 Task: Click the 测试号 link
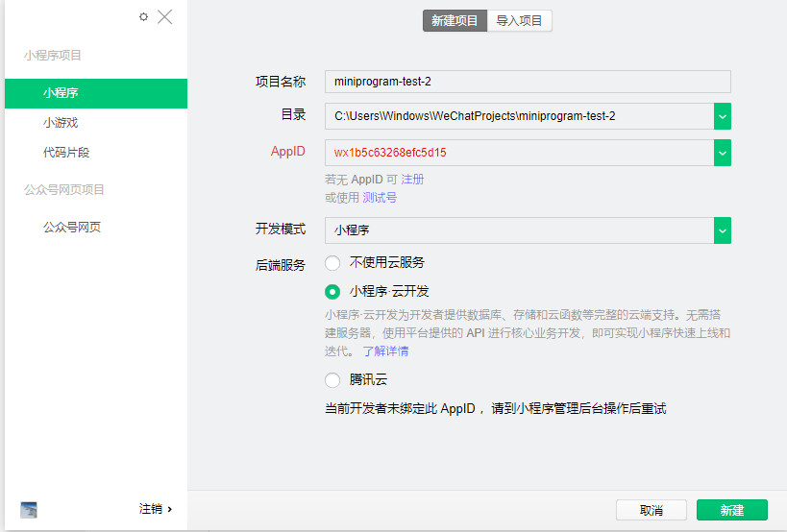(380, 198)
